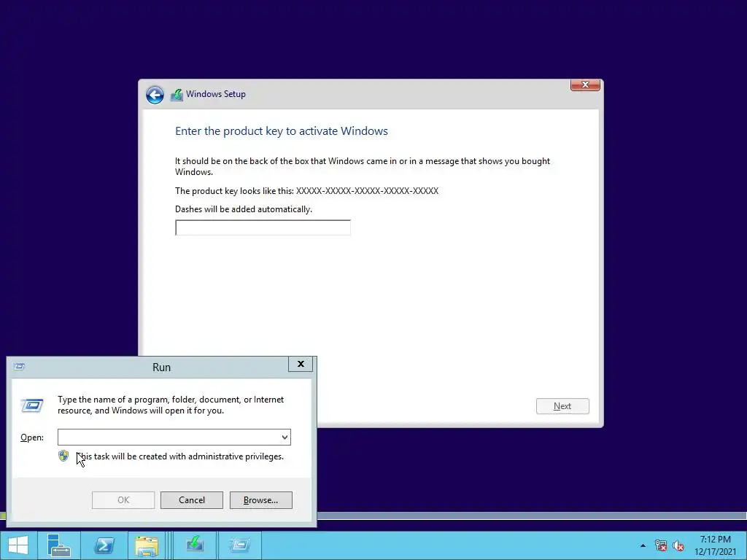
Task: Show hidden tray icons arrow
Action: (643, 545)
